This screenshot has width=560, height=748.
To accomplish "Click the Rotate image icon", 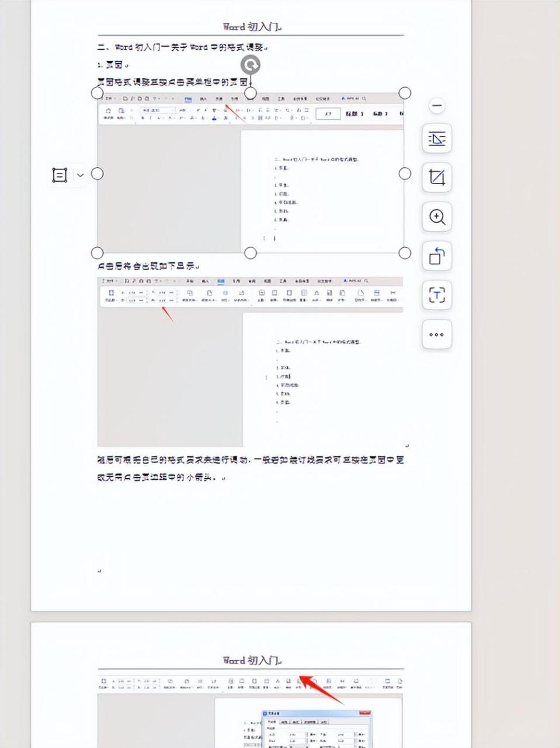I will pyautogui.click(x=437, y=256).
